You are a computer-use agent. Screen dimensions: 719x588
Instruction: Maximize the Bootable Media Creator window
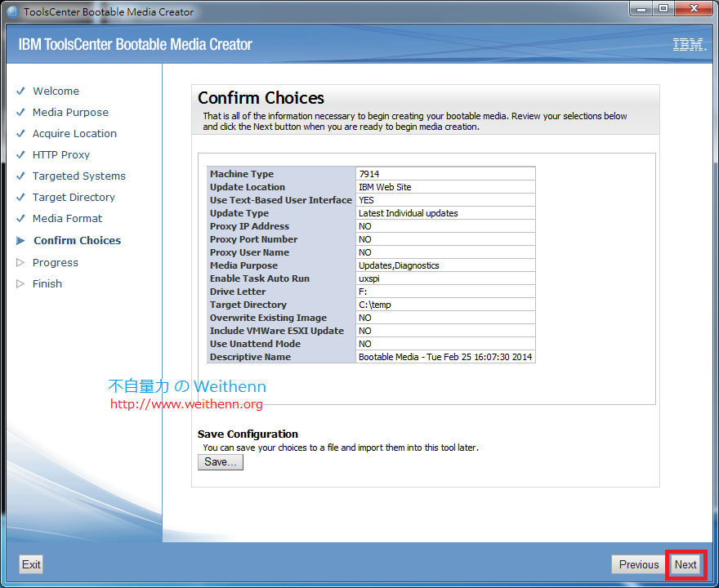coord(663,9)
